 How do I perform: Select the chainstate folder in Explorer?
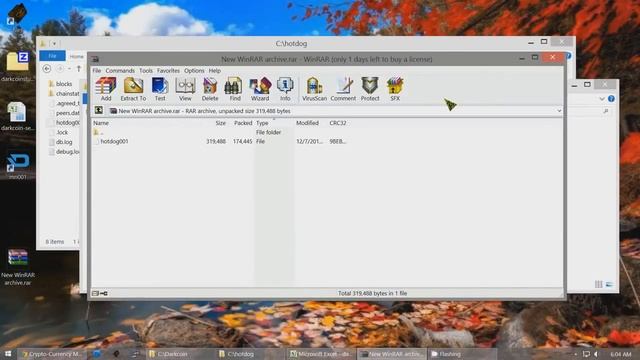point(64,93)
